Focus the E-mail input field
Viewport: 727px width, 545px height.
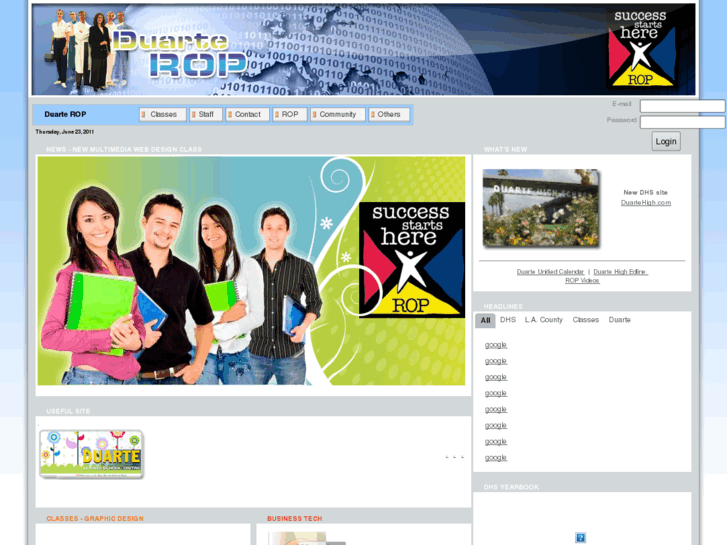(682, 106)
